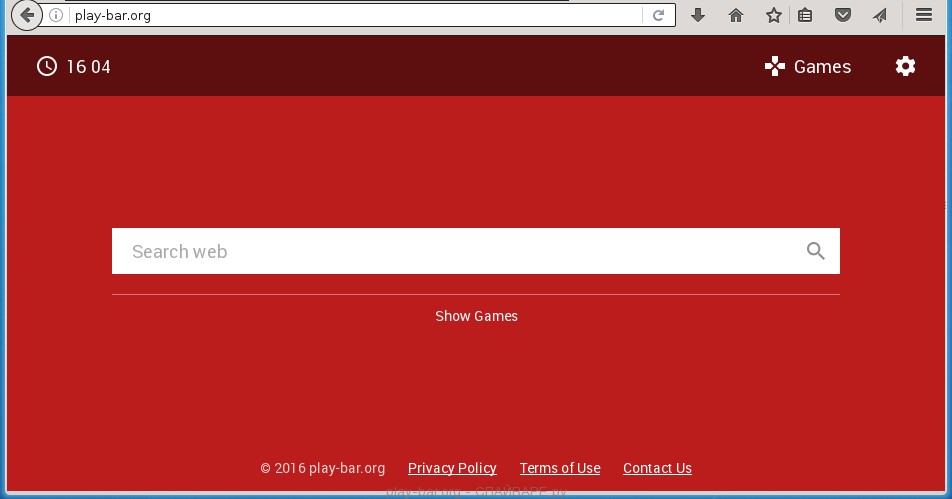Click the play-bar.org address bar
Image resolution: width=952 pixels, height=499 pixels.
pos(350,15)
